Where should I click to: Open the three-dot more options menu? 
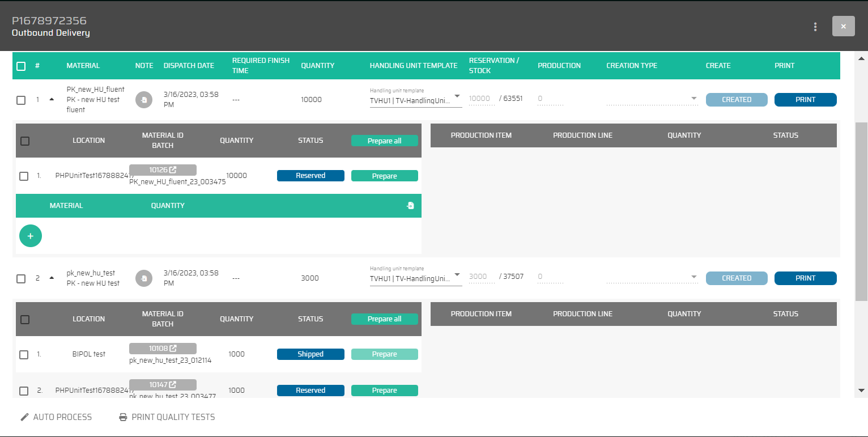click(x=815, y=27)
